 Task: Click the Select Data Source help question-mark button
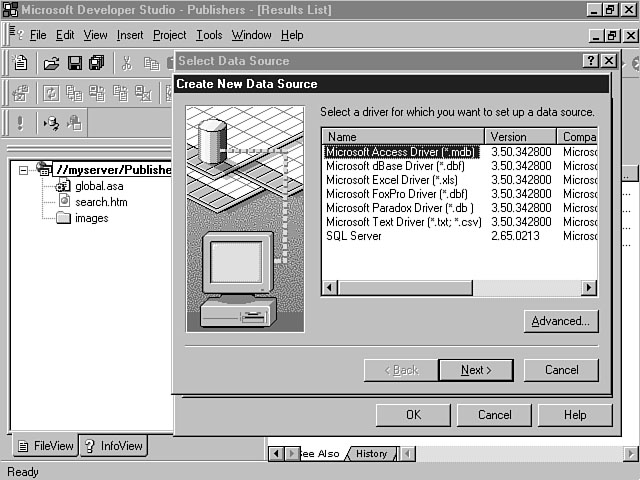point(590,61)
